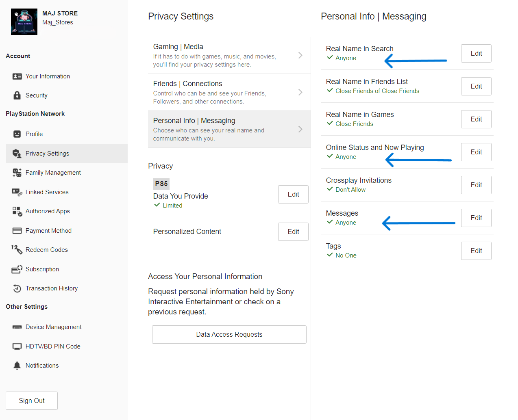Viewport: 518px width, 420px height.
Task: Open Payment Method in the sidebar
Action: pos(48,231)
